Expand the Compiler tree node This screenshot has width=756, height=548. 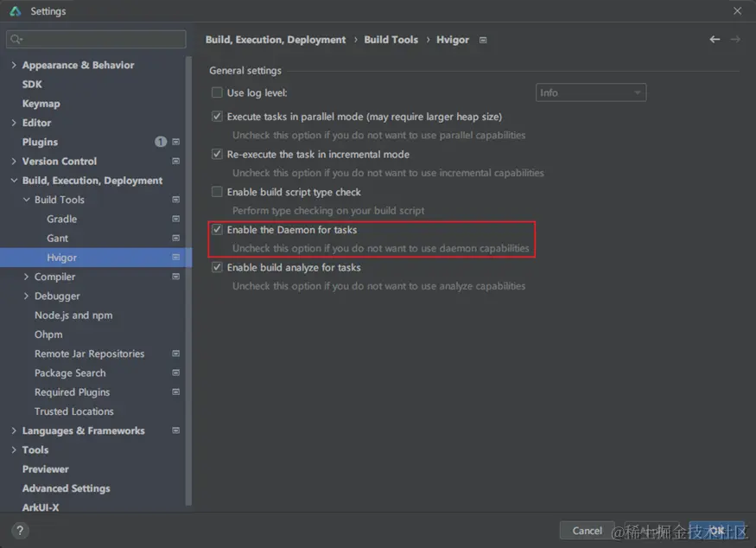click(x=27, y=277)
